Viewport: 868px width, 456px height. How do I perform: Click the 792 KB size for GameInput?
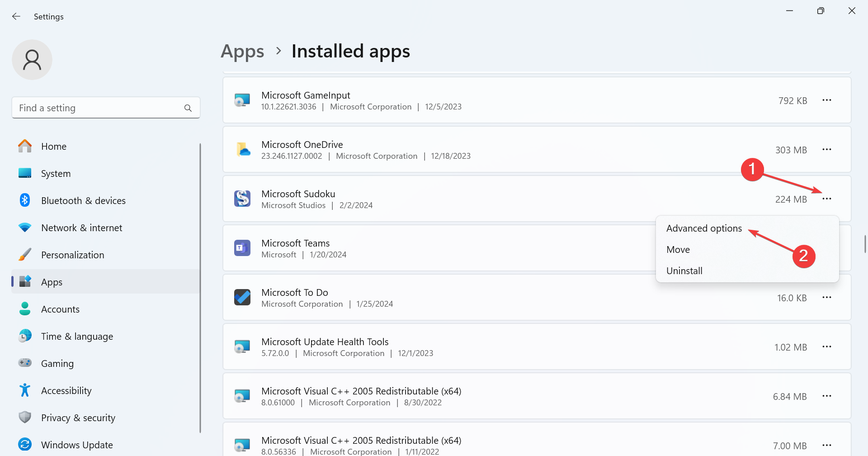pos(793,101)
